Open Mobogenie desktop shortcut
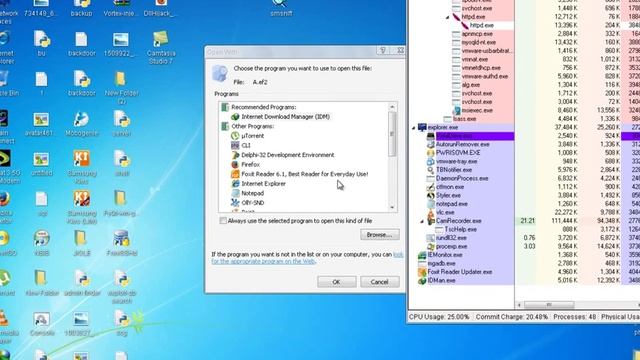The height and width of the screenshot is (360, 640). [81, 124]
